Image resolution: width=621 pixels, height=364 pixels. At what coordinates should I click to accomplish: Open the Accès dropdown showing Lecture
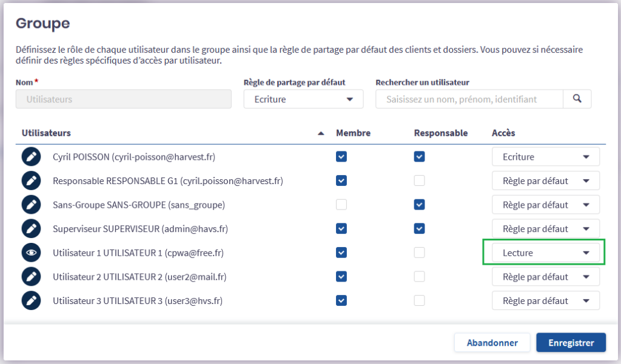coord(545,253)
